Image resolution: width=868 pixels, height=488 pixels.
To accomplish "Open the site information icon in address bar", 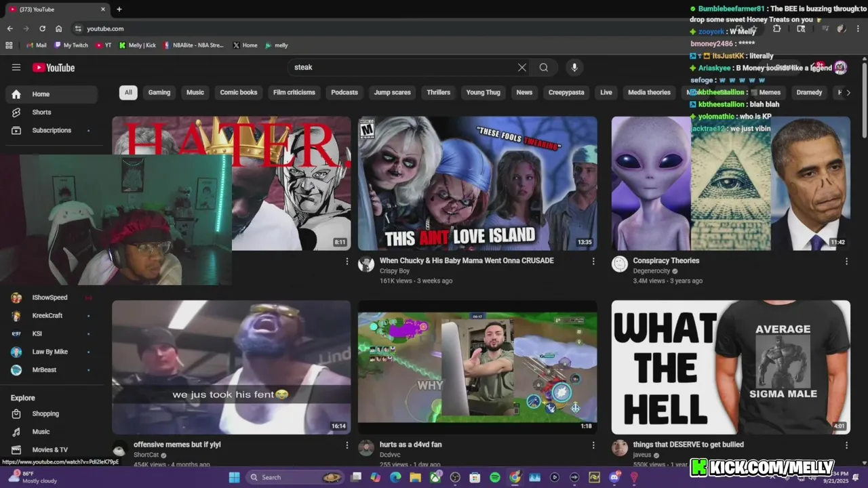I will point(78,28).
